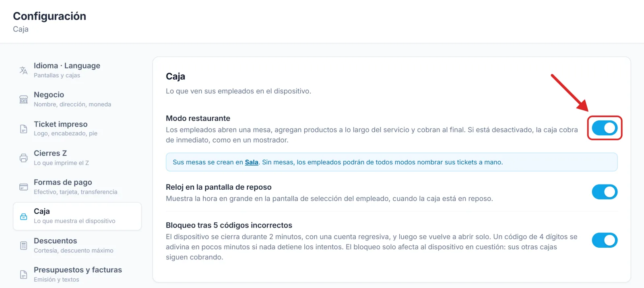Click 'Efectivo, tarjeta, transferencia' subtitle
Viewport: 644px width, 288px height.
tap(76, 192)
